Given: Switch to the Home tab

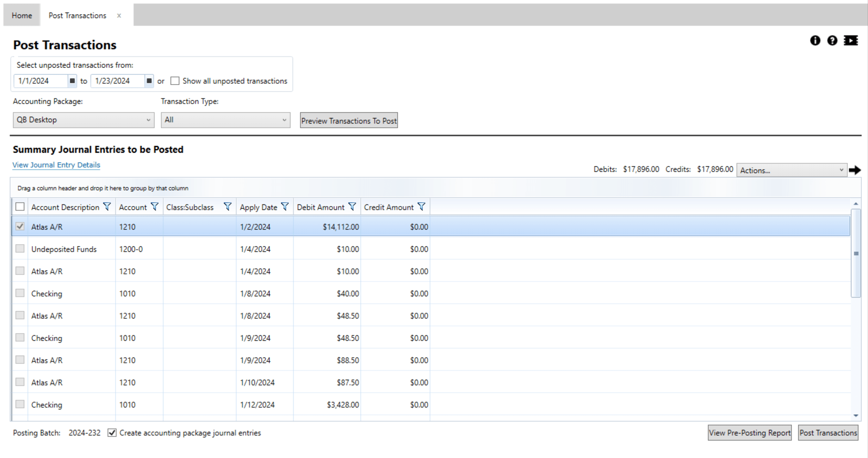Looking at the screenshot, I should point(22,15).
